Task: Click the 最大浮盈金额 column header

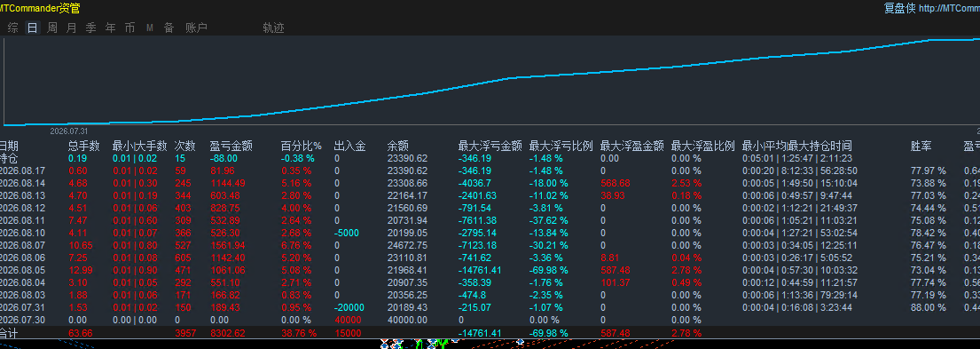Action: 631,147
